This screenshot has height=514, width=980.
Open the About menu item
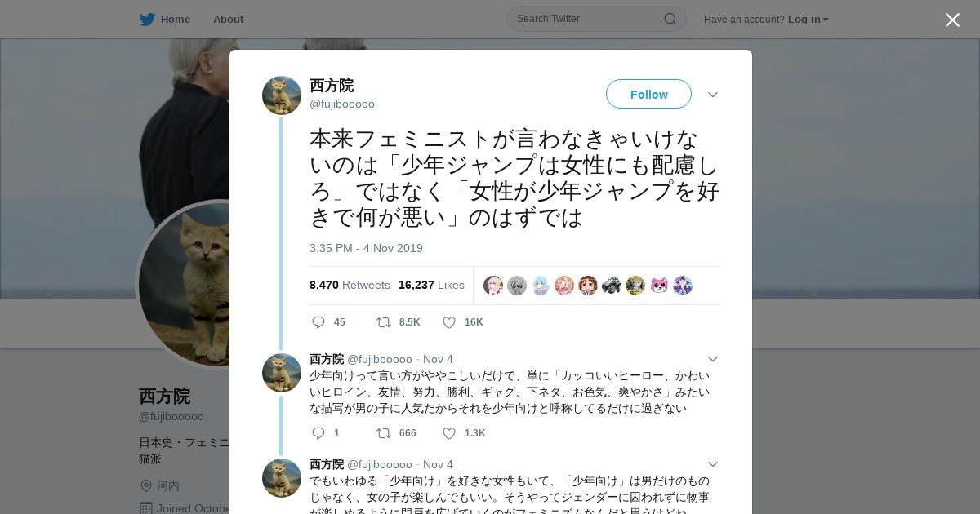(228, 20)
